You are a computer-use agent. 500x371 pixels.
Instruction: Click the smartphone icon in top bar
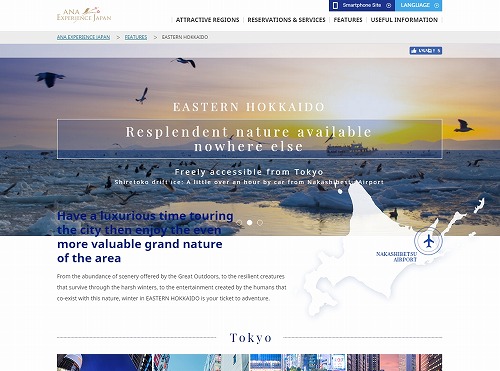335,5
